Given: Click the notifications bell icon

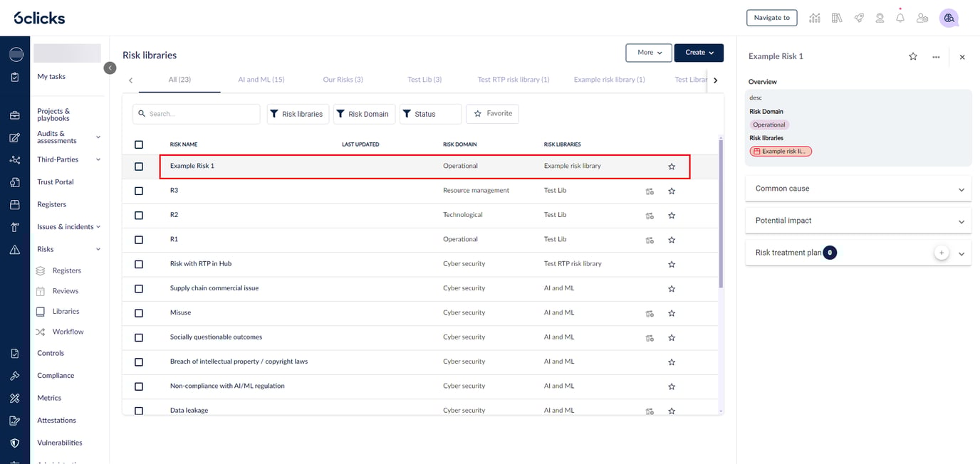Looking at the screenshot, I should pos(900,18).
